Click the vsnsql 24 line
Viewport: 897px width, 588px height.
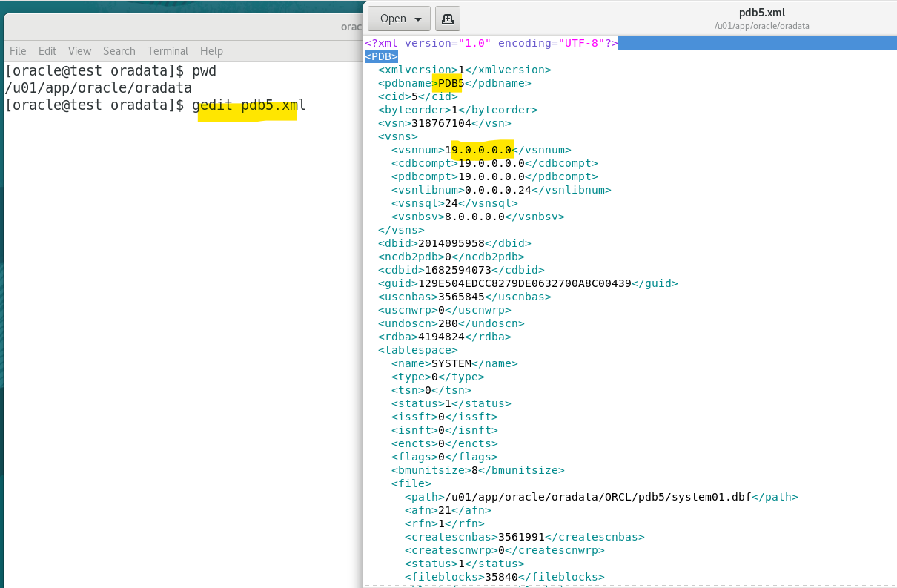click(x=454, y=203)
